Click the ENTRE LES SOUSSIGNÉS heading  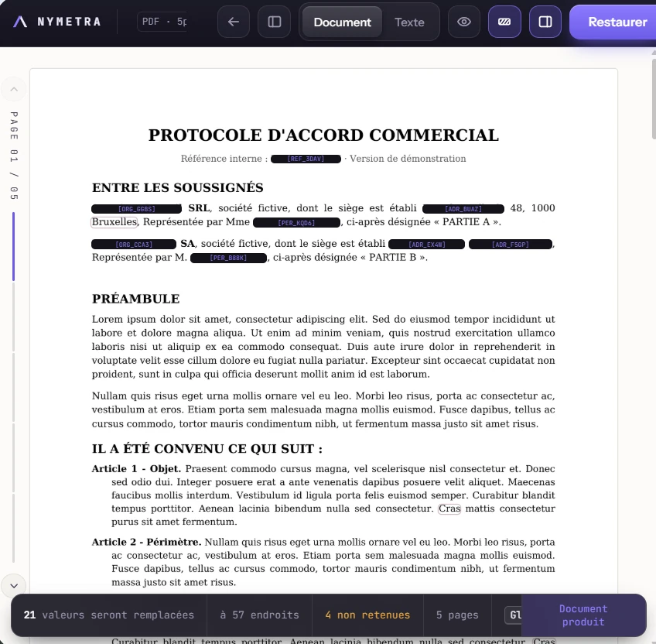click(178, 187)
